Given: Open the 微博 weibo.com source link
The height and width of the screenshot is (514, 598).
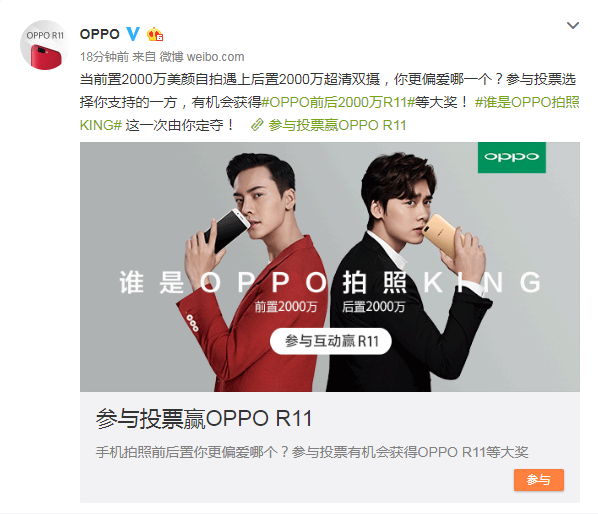Looking at the screenshot, I should coord(202,57).
